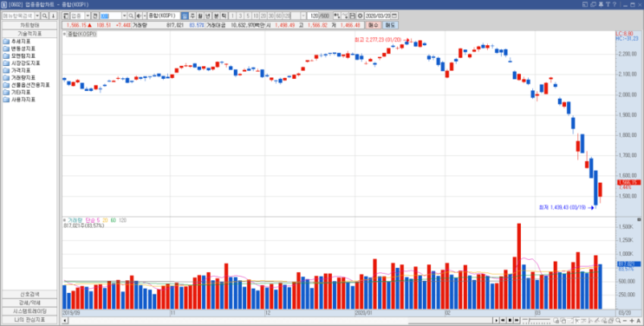This screenshot has width=644, height=326.
Task: Click the 전 button in toolbar
Action: 94,16
